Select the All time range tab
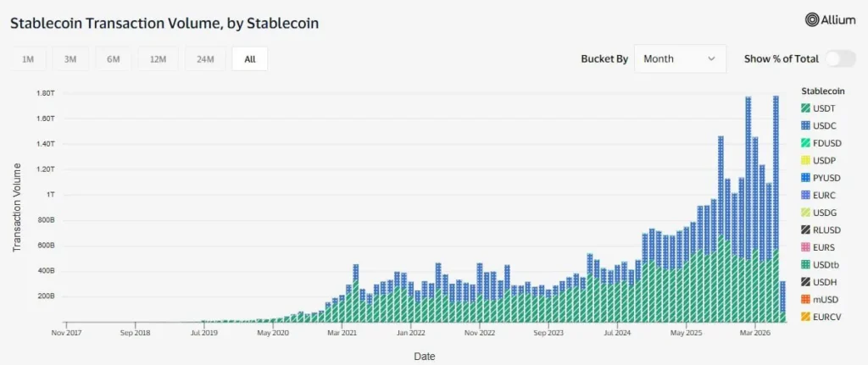 point(250,59)
